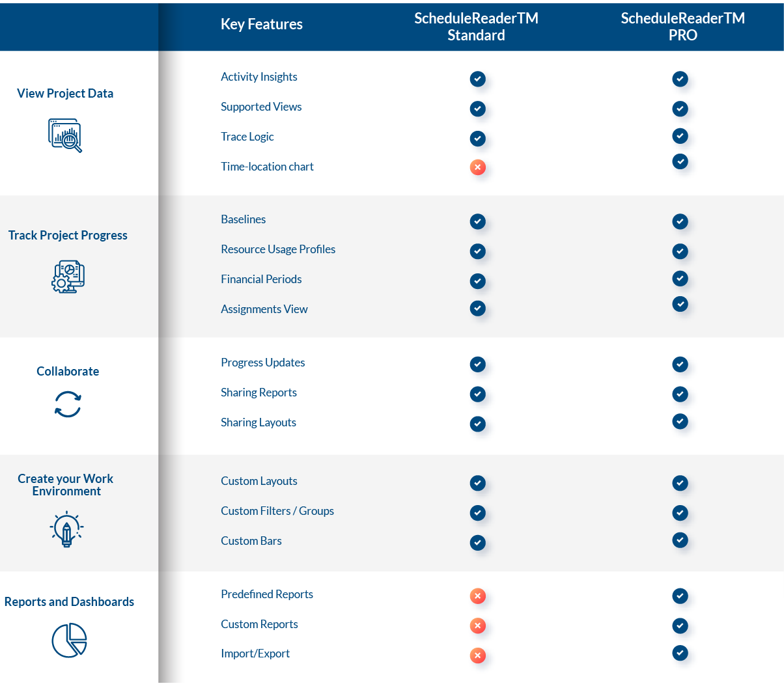Select the lightbulb icon under Create your Work Environment
The width and height of the screenshot is (784, 688).
[66, 529]
